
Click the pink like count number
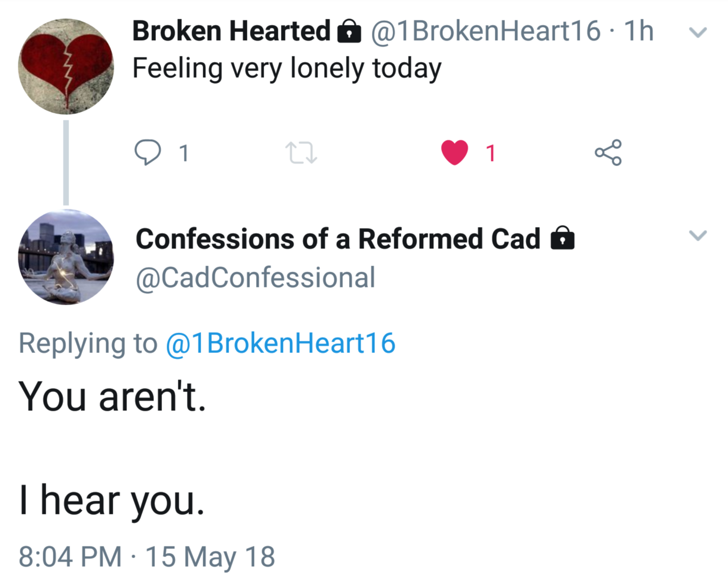click(x=490, y=153)
